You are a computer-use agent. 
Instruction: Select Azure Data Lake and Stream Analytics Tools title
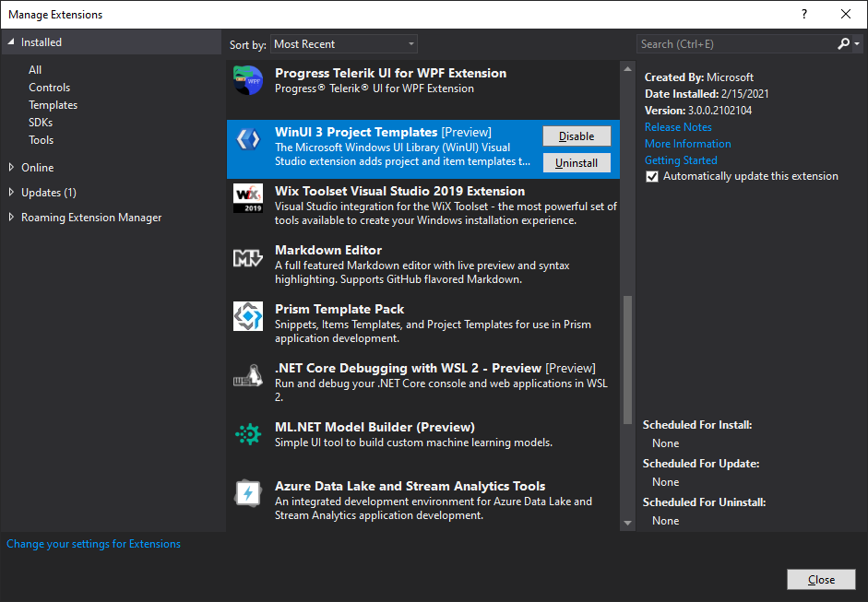[410, 486]
